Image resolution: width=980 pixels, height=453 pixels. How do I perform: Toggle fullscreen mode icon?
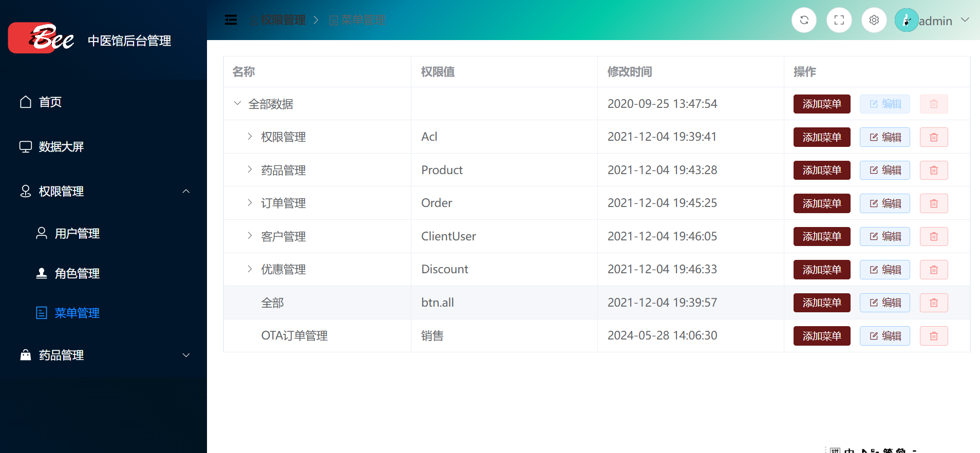coord(839,20)
